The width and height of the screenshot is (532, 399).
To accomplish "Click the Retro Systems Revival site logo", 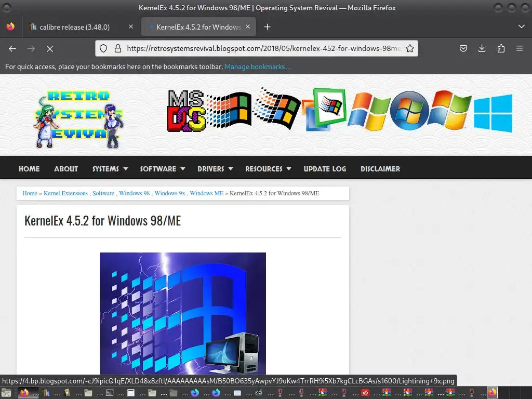I will coord(79,119).
